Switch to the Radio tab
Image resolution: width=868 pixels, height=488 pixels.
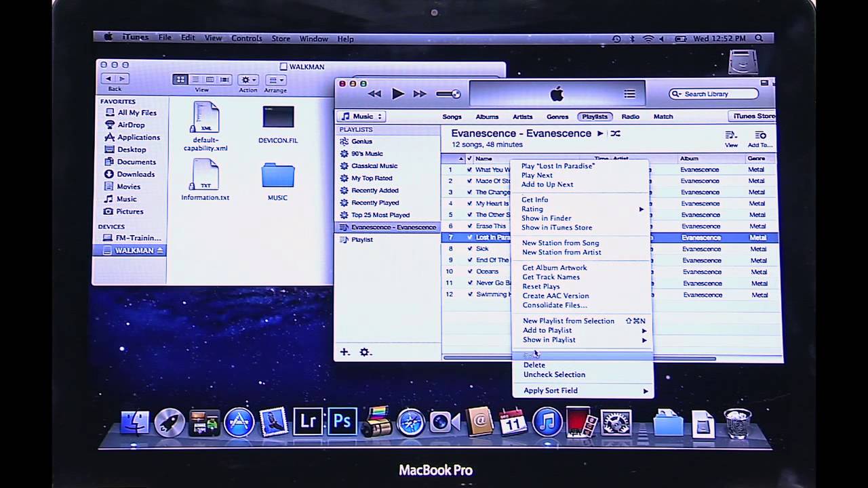tap(630, 117)
